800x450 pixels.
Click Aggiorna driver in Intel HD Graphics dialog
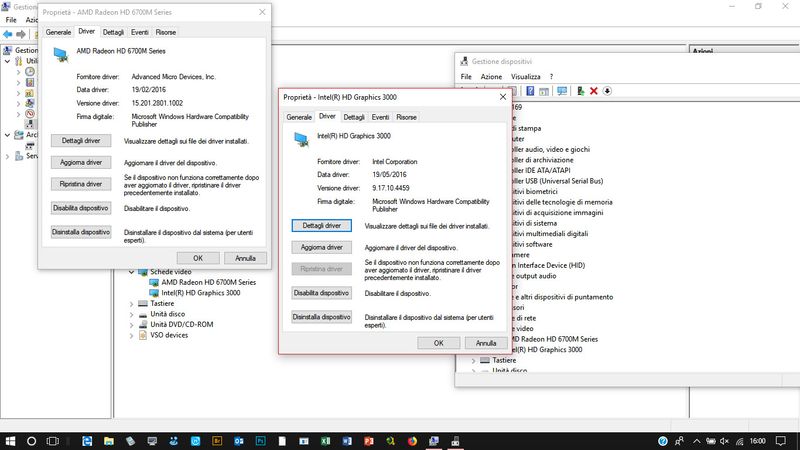click(321, 247)
